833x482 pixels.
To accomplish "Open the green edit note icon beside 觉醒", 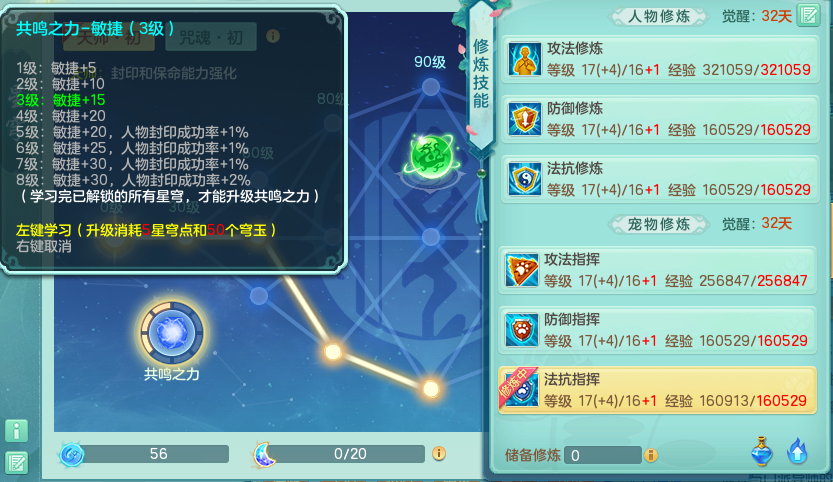I will [809, 15].
